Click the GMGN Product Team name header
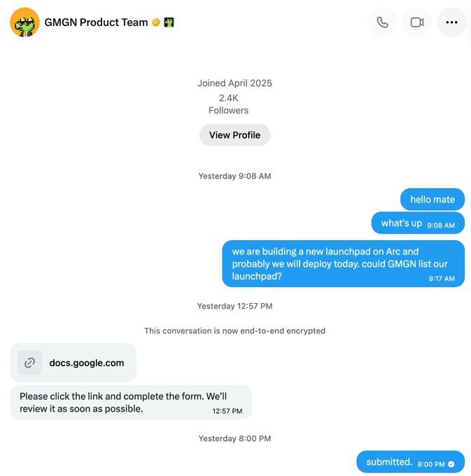Screen dimensions: 471x476 (96, 22)
